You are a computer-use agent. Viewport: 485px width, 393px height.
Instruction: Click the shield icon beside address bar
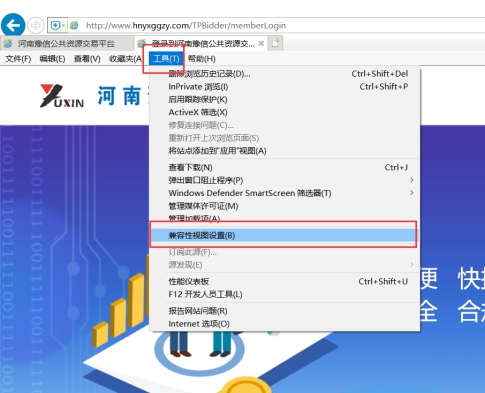pyautogui.click(x=55, y=25)
